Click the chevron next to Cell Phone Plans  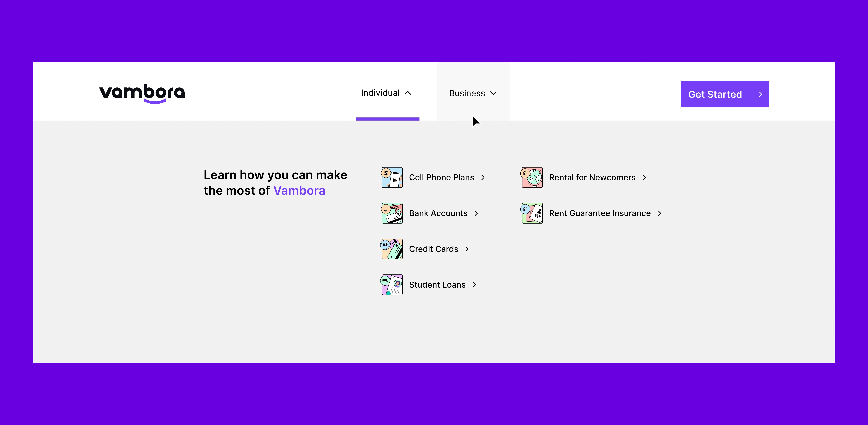coord(483,177)
